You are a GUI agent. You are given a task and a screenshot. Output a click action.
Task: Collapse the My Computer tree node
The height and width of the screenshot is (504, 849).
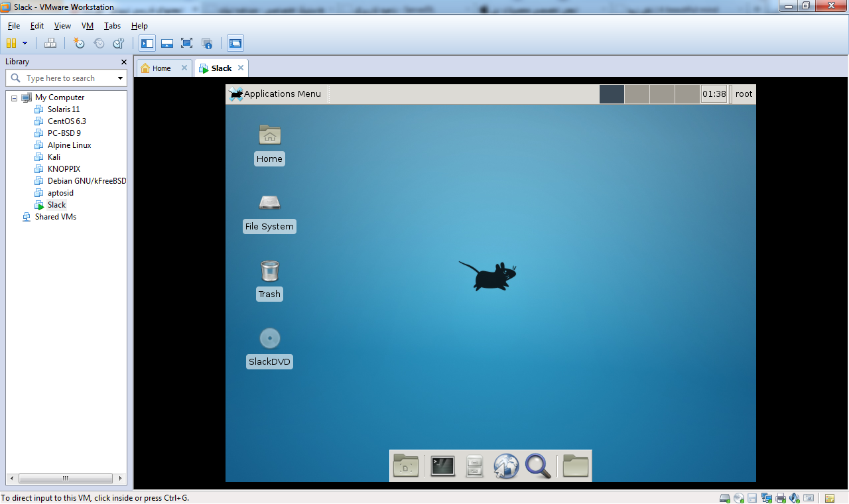click(14, 98)
